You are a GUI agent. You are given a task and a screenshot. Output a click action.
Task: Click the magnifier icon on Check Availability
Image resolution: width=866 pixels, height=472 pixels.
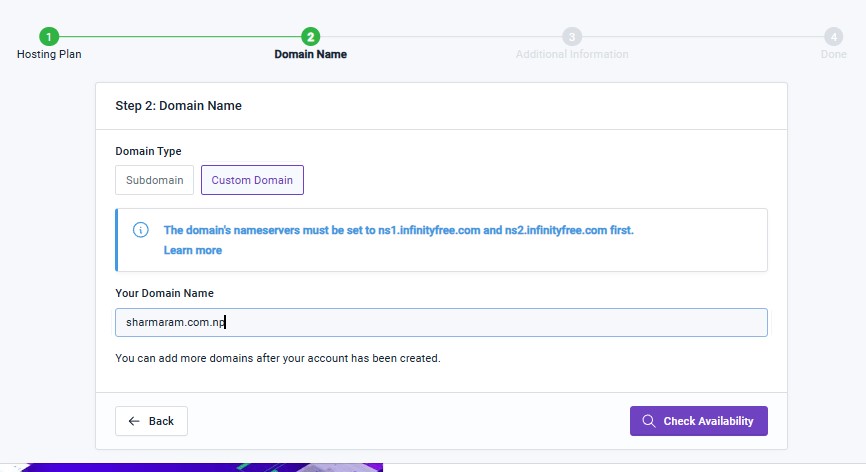pos(649,421)
